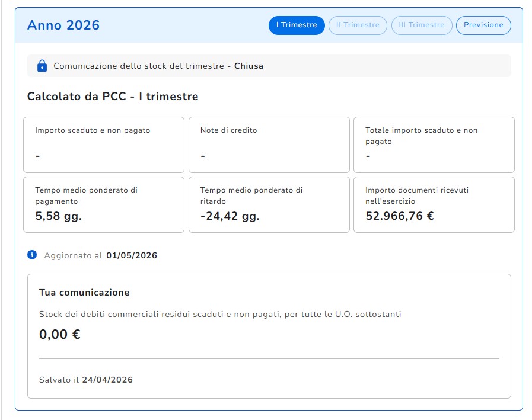Click the 52.966,76 € amount
Screen dimensions: 532x420
[x=400, y=216]
